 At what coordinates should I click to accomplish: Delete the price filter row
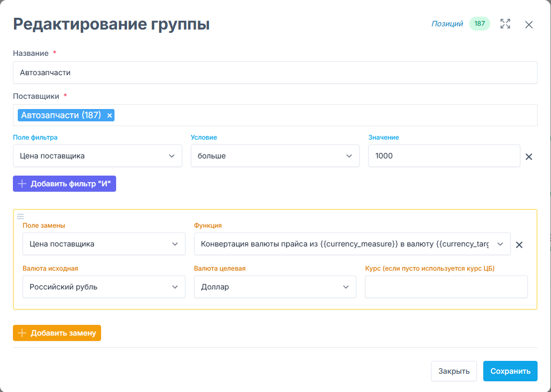click(x=528, y=157)
